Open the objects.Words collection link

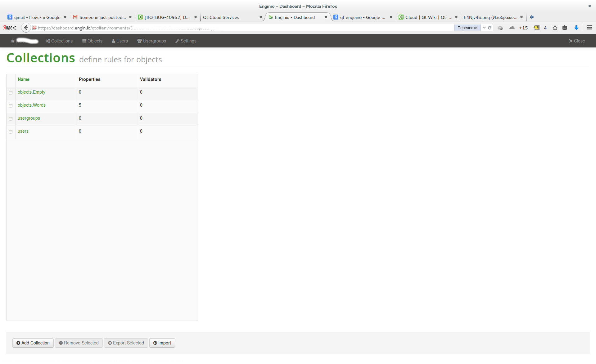click(32, 105)
